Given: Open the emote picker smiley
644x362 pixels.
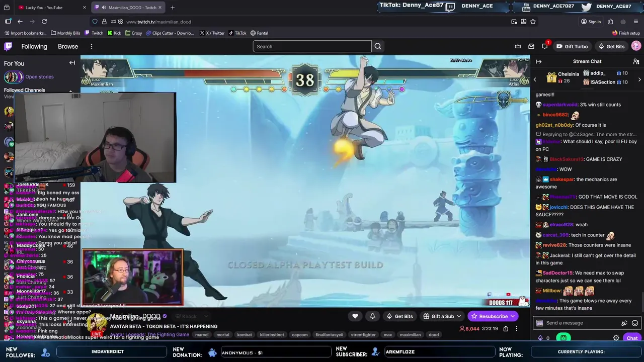Looking at the screenshot, I should (635, 323).
